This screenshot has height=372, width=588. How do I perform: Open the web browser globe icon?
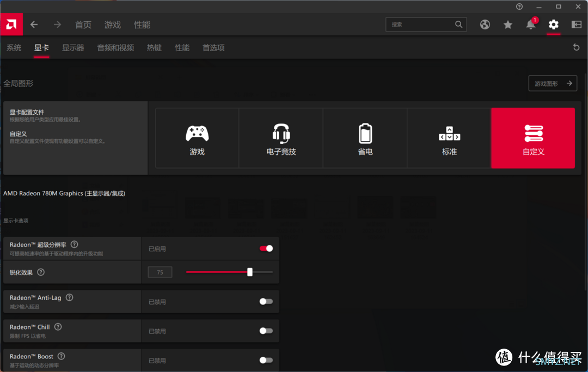[485, 24]
